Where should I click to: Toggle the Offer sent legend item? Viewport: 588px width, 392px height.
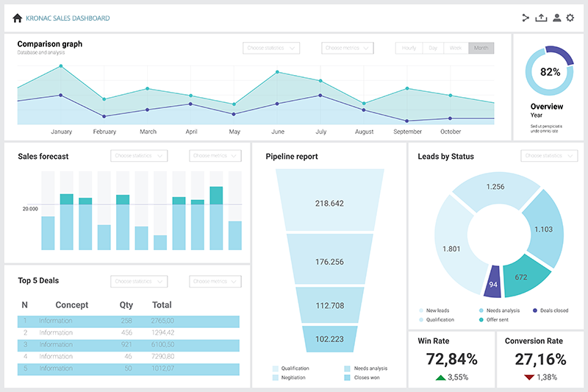click(497, 320)
